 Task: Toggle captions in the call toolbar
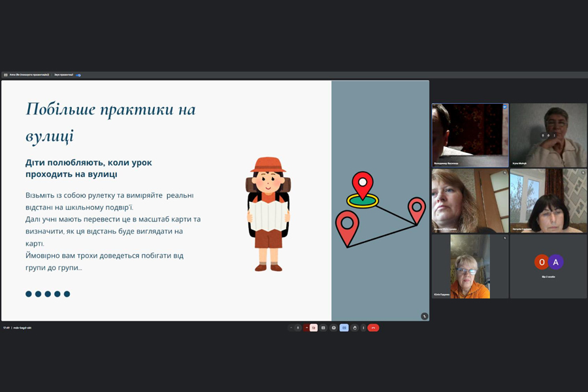pos(323,328)
